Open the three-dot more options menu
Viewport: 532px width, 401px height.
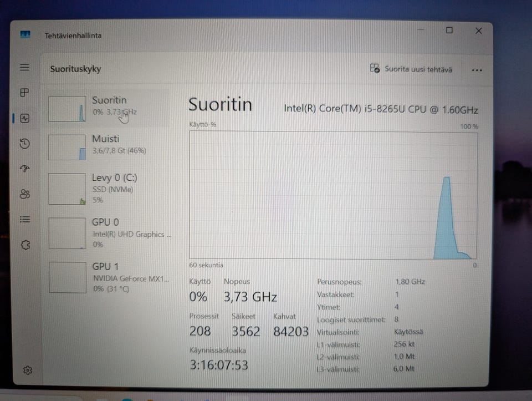coord(477,70)
